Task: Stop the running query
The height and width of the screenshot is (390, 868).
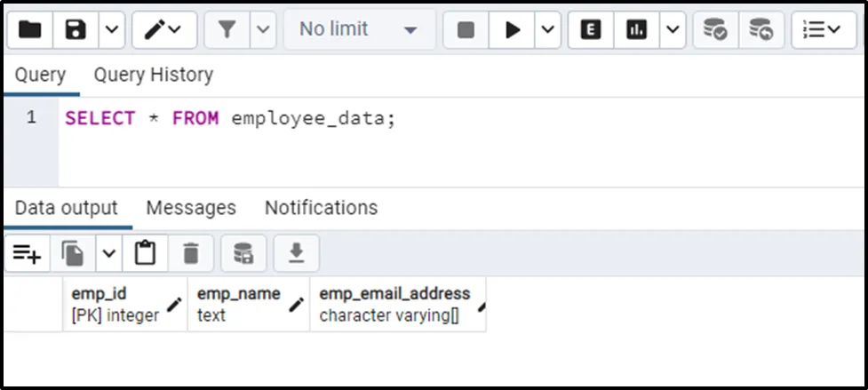Action: [466, 30]
